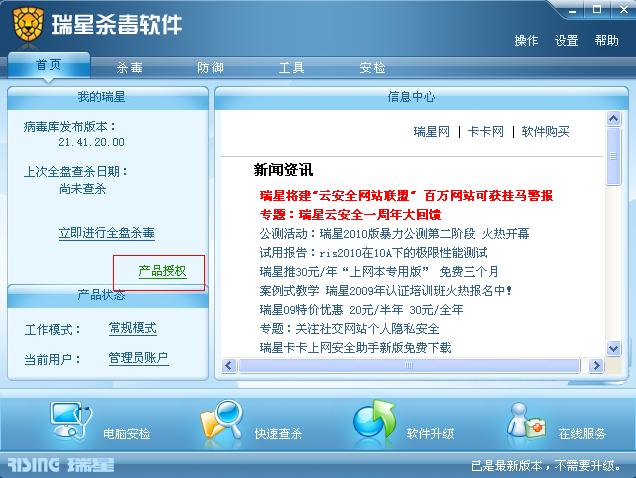Close the Rising antivirus window
636x478 pixels.
coord(623,9)
